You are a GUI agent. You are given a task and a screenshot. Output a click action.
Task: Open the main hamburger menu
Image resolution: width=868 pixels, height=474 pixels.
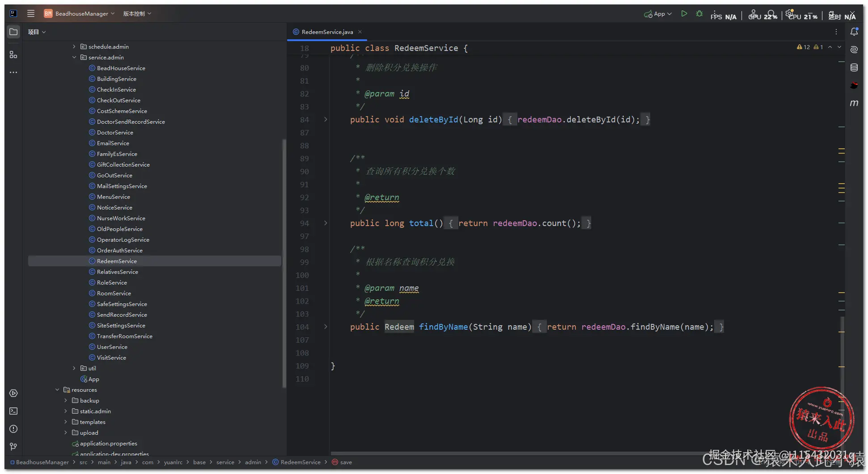[x=31, y=13]
